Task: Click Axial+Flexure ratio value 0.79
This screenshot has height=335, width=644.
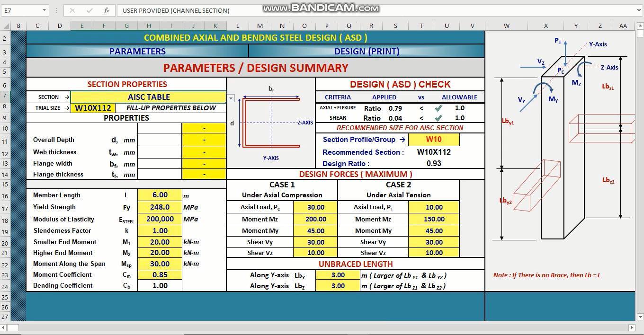Action: click(x=395, y=108)
